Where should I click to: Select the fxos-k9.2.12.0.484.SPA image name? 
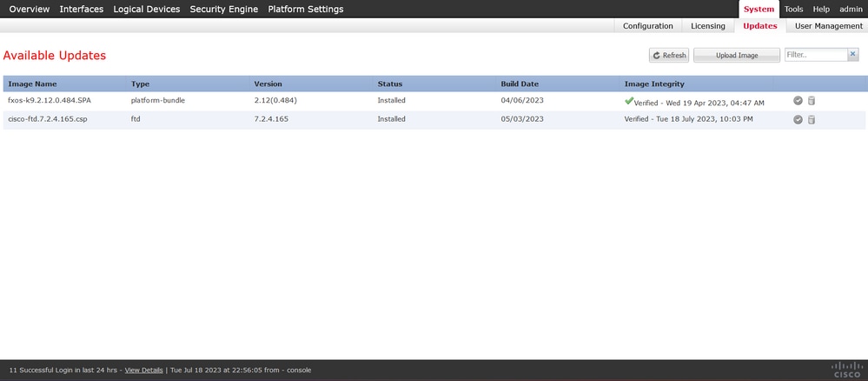[50, 100]
